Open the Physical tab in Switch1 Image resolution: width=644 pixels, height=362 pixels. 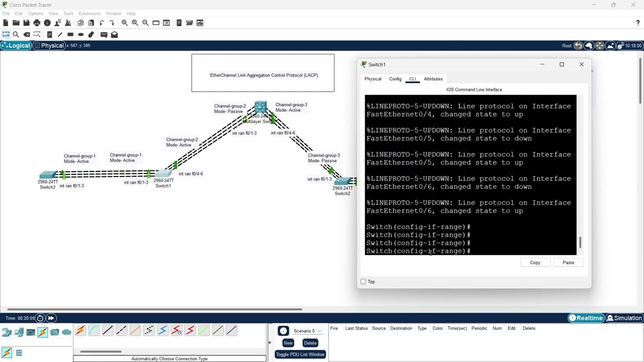pos(373,79)
